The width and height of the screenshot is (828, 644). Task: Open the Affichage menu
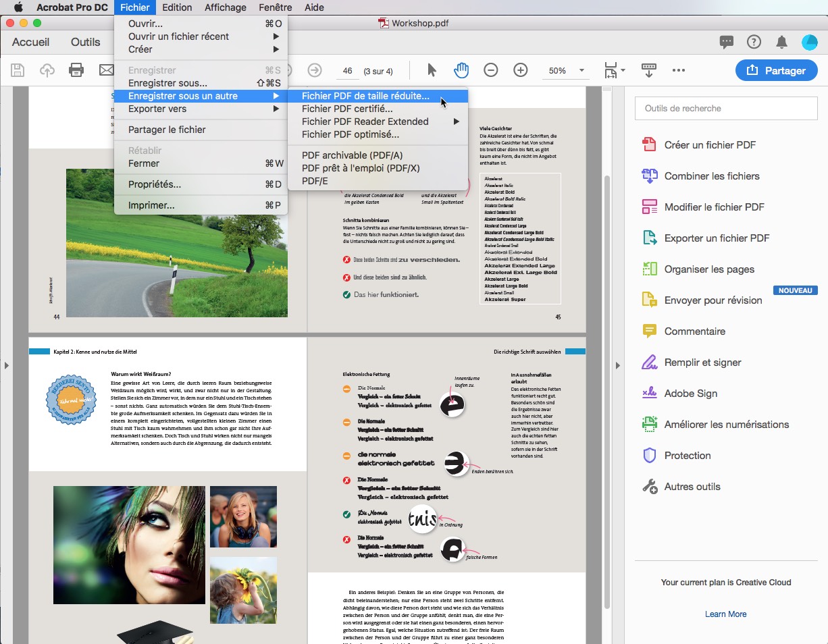pos(226,7)
